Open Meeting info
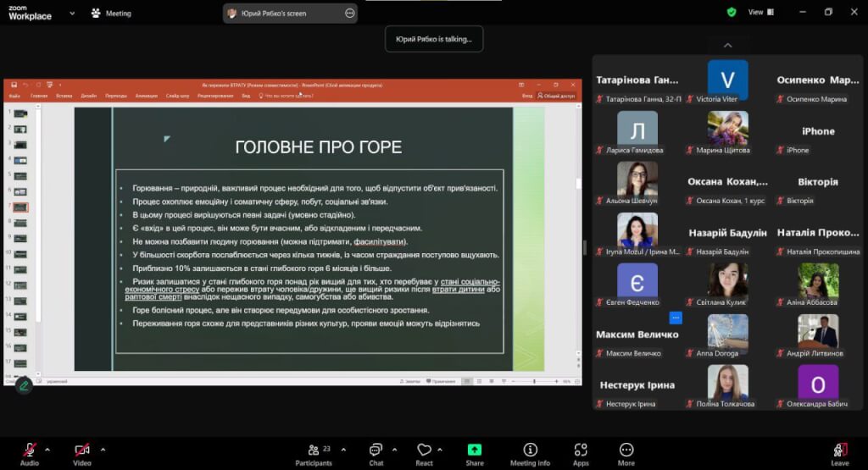The image size is (868, 470). (530, 453)
